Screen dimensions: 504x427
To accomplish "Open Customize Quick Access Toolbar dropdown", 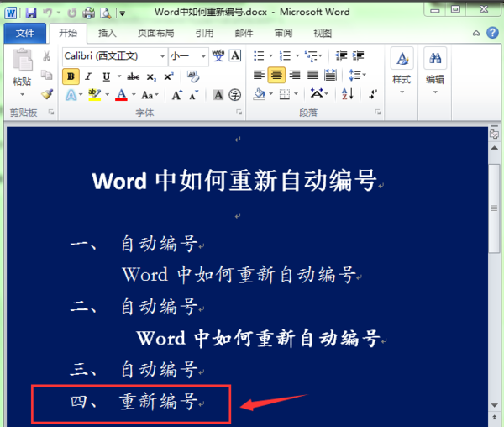I will (x=123, y=13).
